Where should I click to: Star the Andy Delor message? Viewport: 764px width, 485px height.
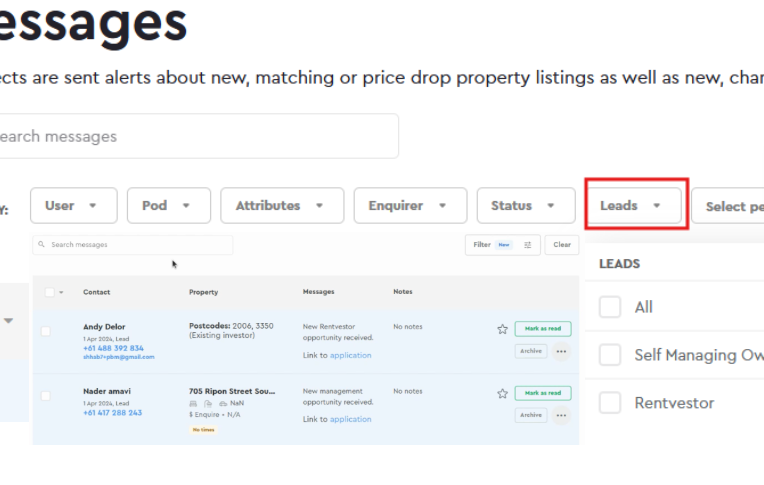pos(502,330)
